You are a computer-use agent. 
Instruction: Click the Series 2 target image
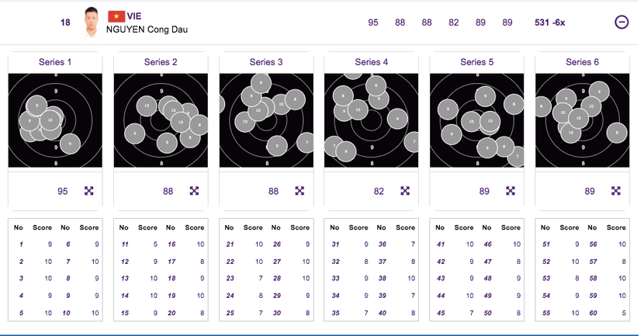(x=161, y=120)
